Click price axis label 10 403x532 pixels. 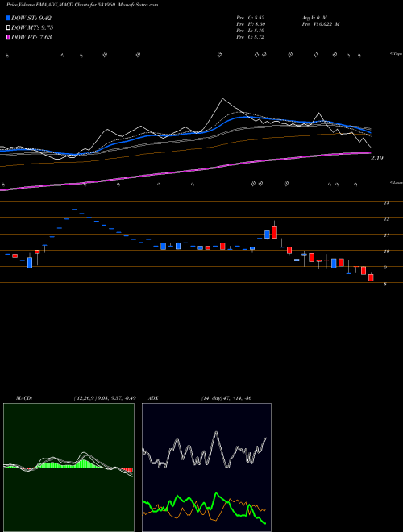386,251
